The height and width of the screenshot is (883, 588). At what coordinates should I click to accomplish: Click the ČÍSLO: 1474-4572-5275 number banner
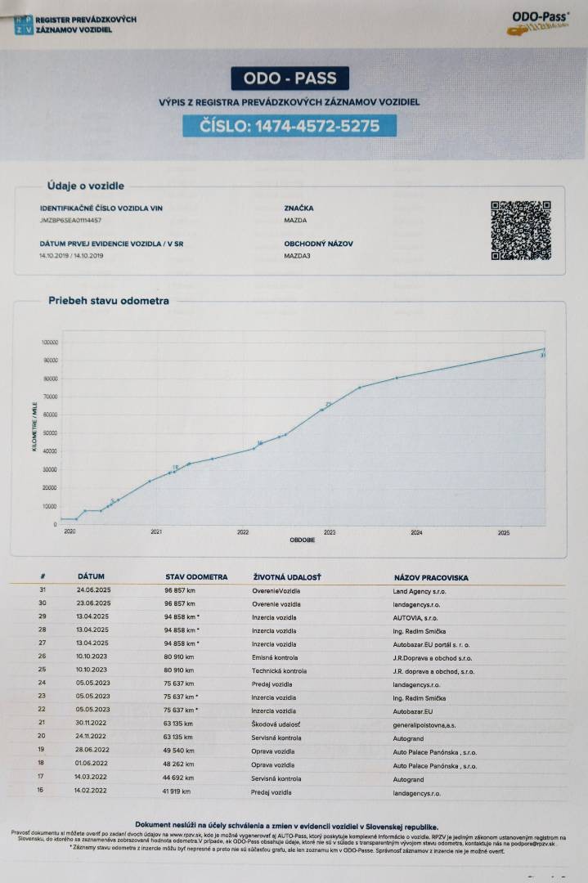290,126
